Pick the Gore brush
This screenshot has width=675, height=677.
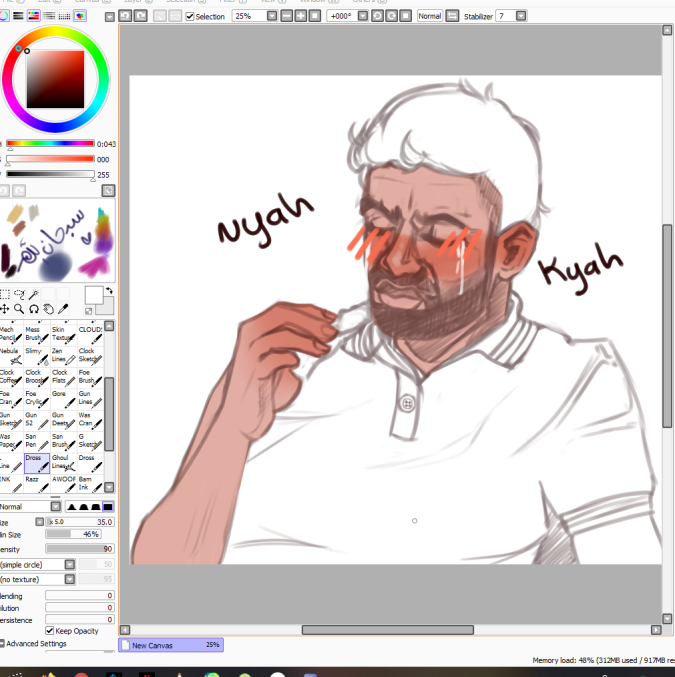(x=63, y=398)
